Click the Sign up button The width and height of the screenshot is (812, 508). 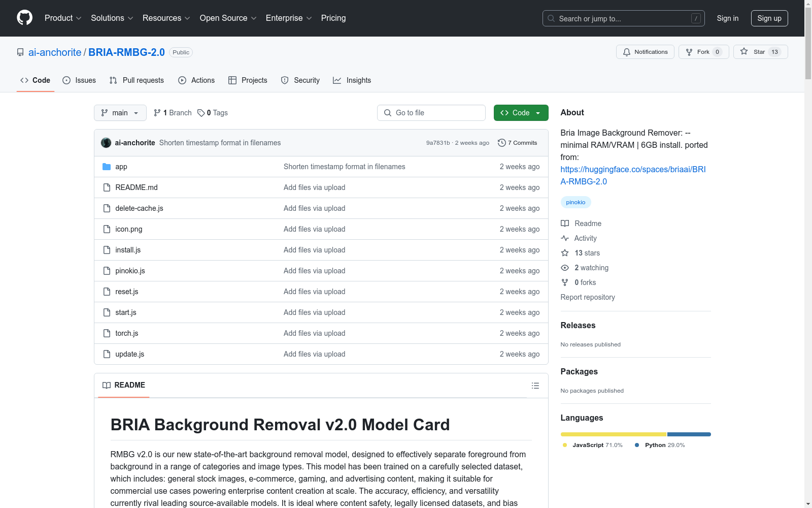769,18
